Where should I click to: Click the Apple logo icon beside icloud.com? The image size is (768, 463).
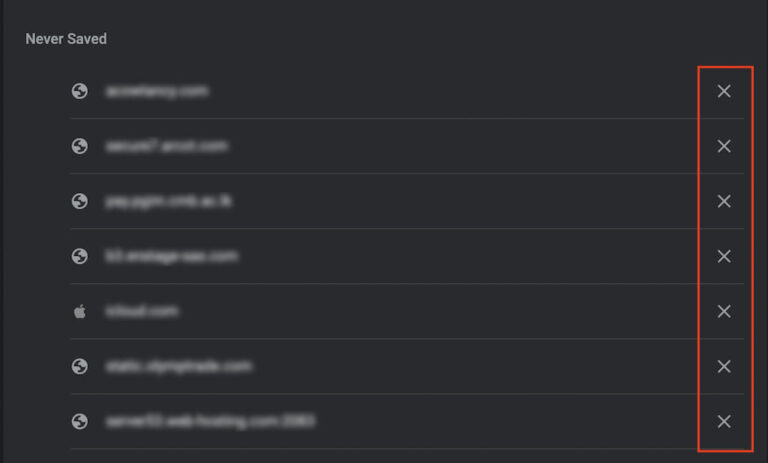click(x=80, y=311)
